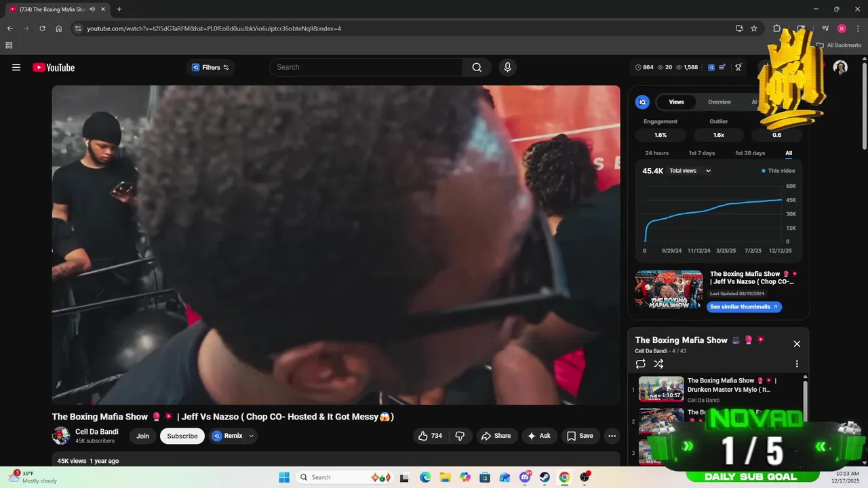Viewport: 868px width, 488px height.
Task: Open Discord from the taskbar
Action: (x=525, y=477)
